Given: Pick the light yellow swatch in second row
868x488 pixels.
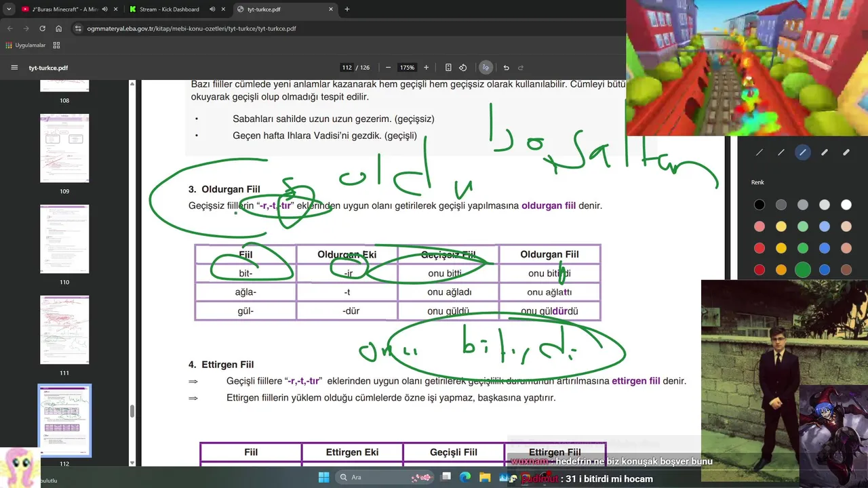Looking at the screenshot, I should click(x=781, y=226).
